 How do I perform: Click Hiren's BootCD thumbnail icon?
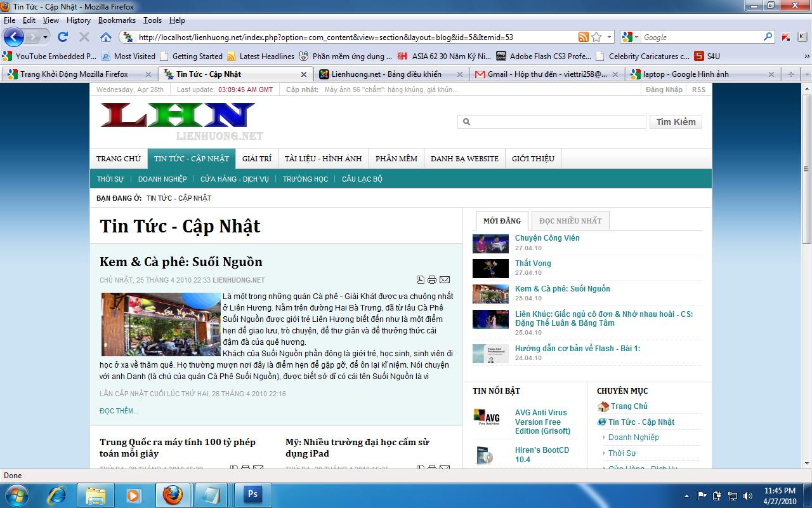click(485, 455)
